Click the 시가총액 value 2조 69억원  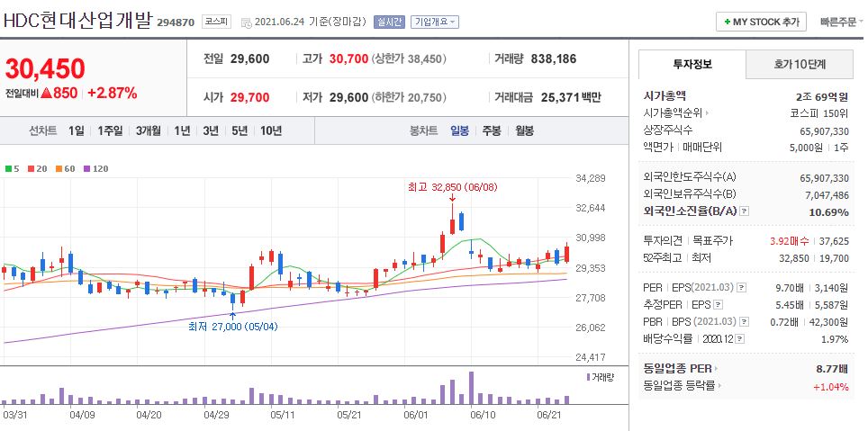tap(821, 97)
